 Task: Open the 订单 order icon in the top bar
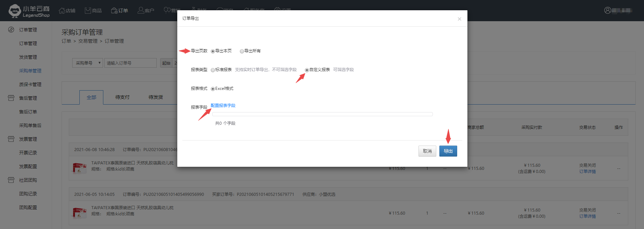(114, 11)
